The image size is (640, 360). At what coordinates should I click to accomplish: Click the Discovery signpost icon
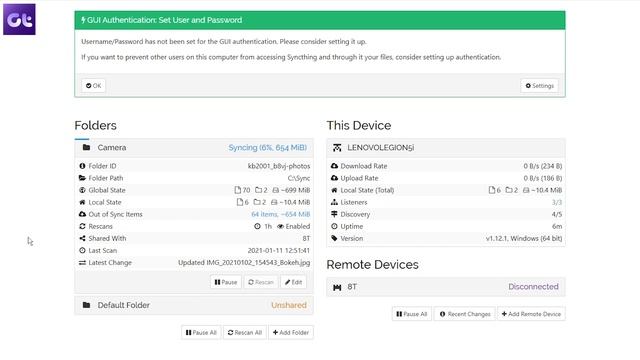click(x=334, y=214)
